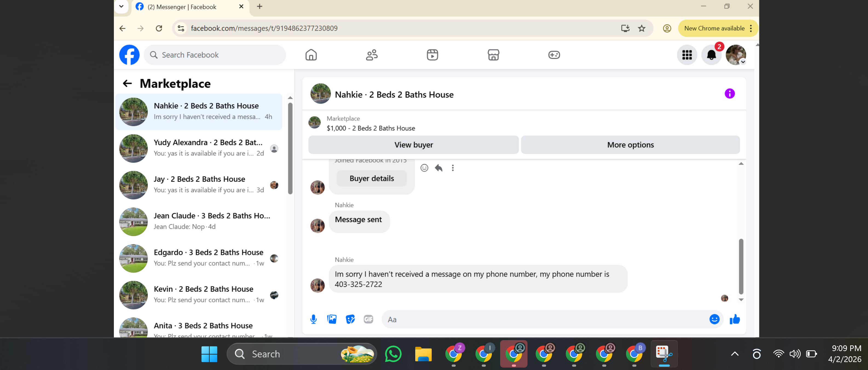The height and width of the screenshot is (370, 868).
Task: Click Nahkie's avatar beside phone number message
Action: (x=318, y=285)
